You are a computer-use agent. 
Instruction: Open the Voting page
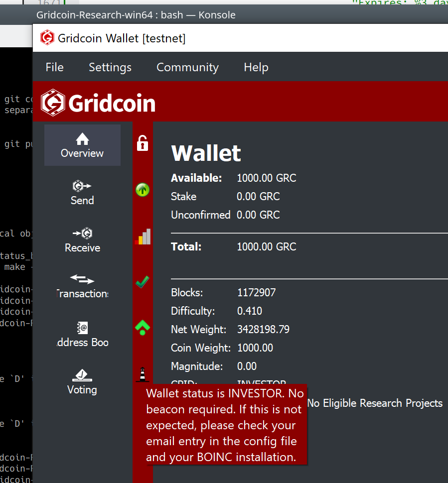82,382
